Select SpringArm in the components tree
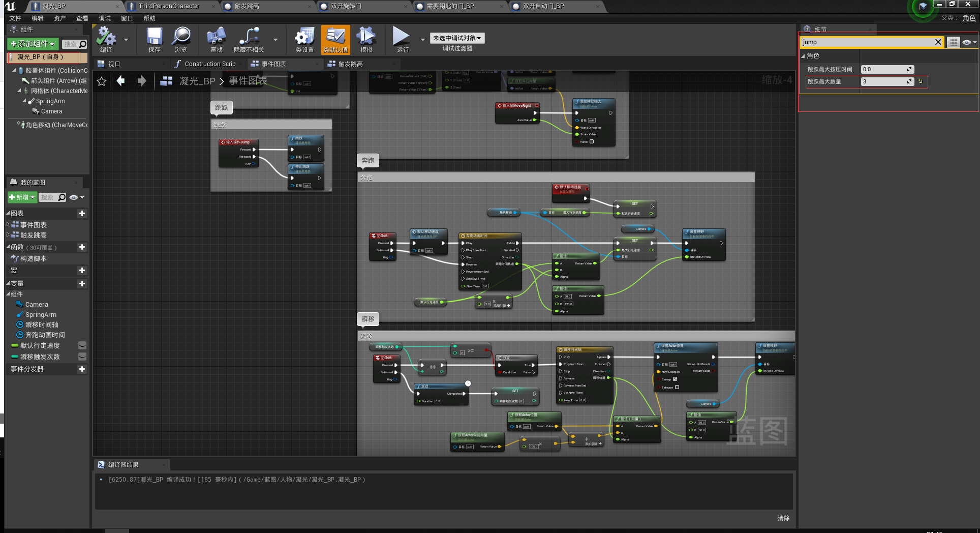The height and width of the screenshot is (533, 980). 50,101
